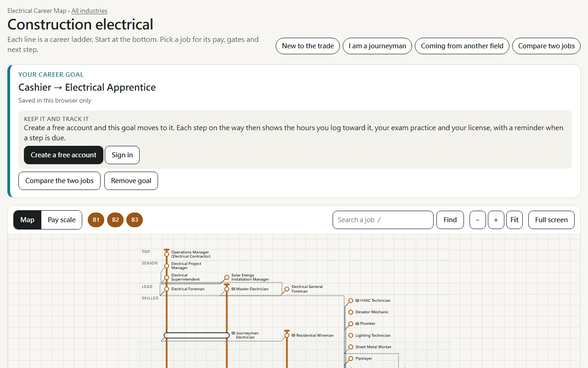Highlight the B3 career line badge
Image resolution: width=588 pixels, height=368 pixels.
[x=135, y=220]
